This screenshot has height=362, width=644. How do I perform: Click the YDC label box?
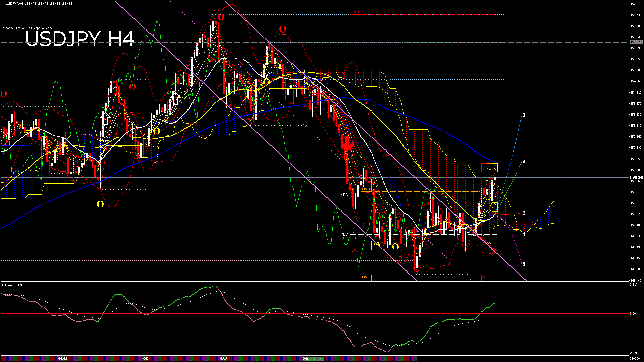(x=344, y=195)
